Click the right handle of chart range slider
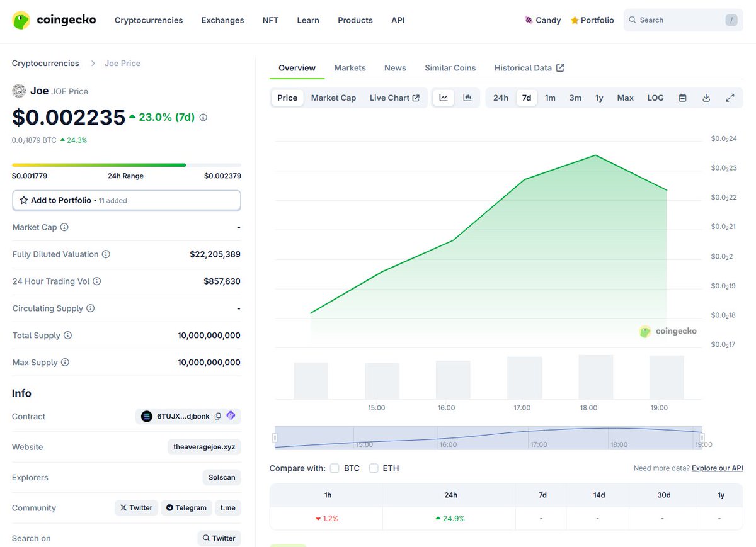 point(702,437)
